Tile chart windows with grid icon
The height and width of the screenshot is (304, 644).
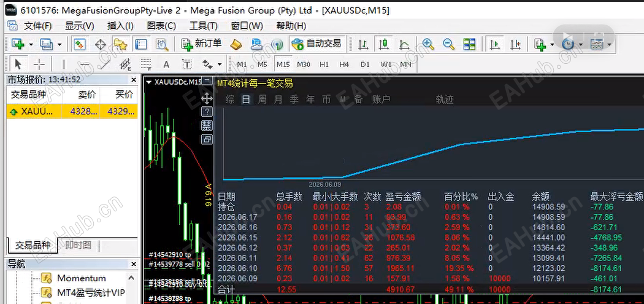(469, 44)
